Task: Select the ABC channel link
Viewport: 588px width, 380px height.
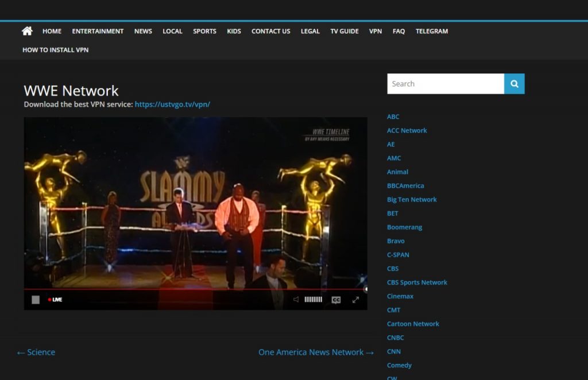Action: [393, 117]
